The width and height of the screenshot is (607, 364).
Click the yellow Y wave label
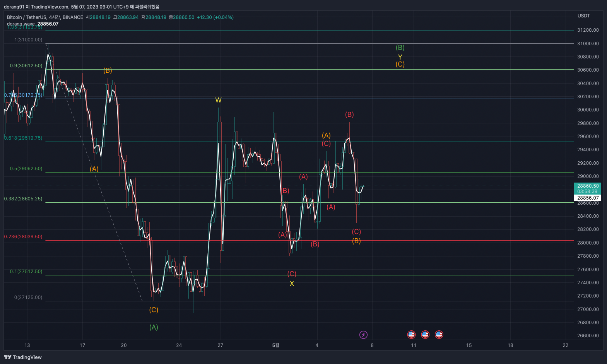click(400, 57)
